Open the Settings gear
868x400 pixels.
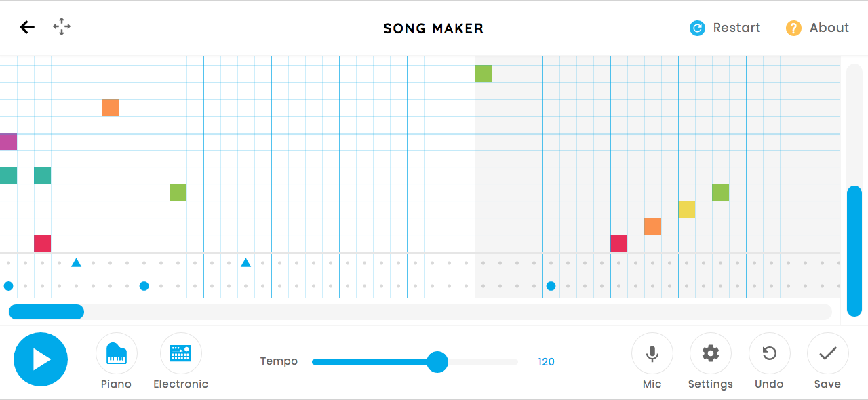(x=710, y=353)
